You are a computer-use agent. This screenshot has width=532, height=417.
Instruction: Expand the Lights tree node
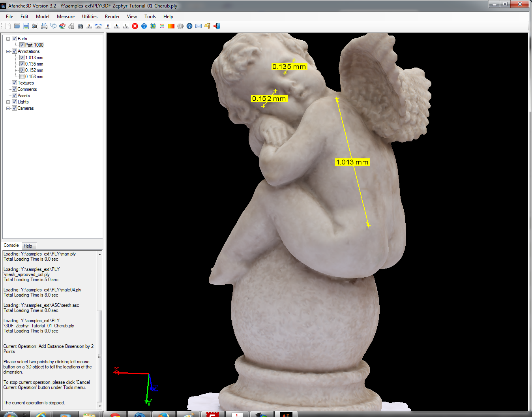(8, 102)
